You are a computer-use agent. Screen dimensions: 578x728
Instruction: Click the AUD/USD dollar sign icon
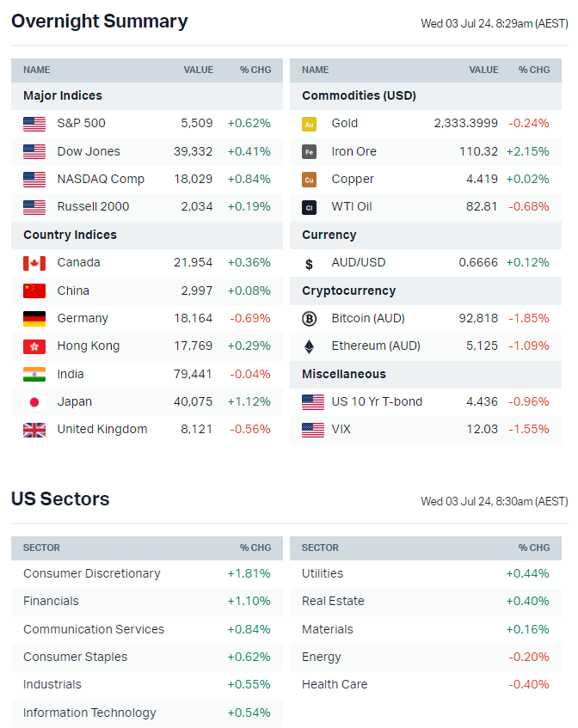coord(309,264)
